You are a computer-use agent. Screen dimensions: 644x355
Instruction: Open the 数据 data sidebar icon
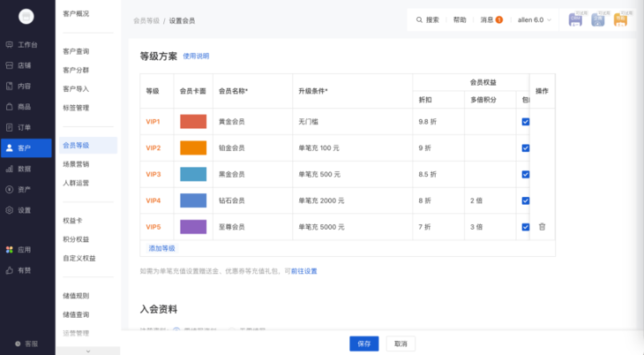[10, 169]
